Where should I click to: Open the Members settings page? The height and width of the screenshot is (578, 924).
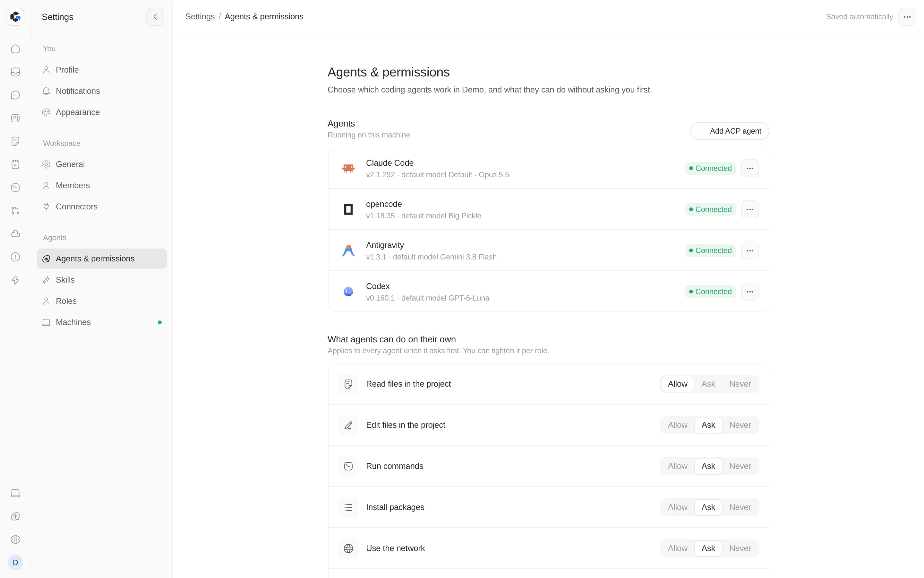tap(102, 185)
